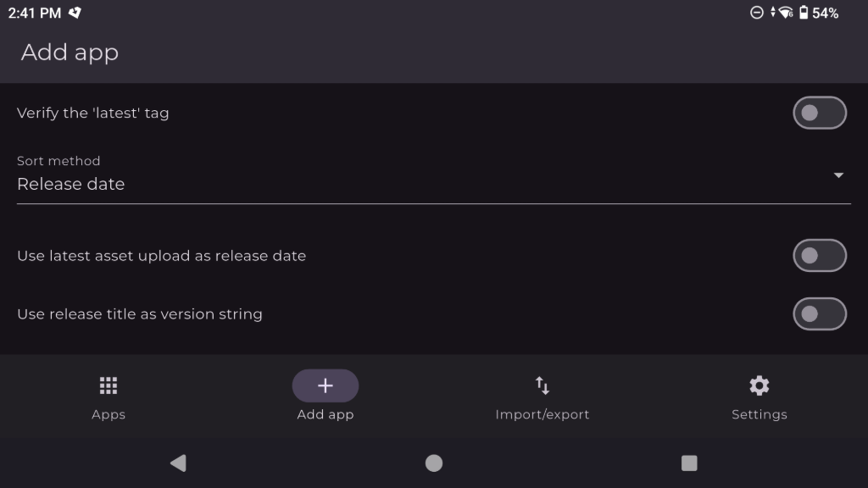The height and width of the screenshot is (488, 868).
Task: Expand the Sort method dropdown arrow
Action: coord(838,175)
